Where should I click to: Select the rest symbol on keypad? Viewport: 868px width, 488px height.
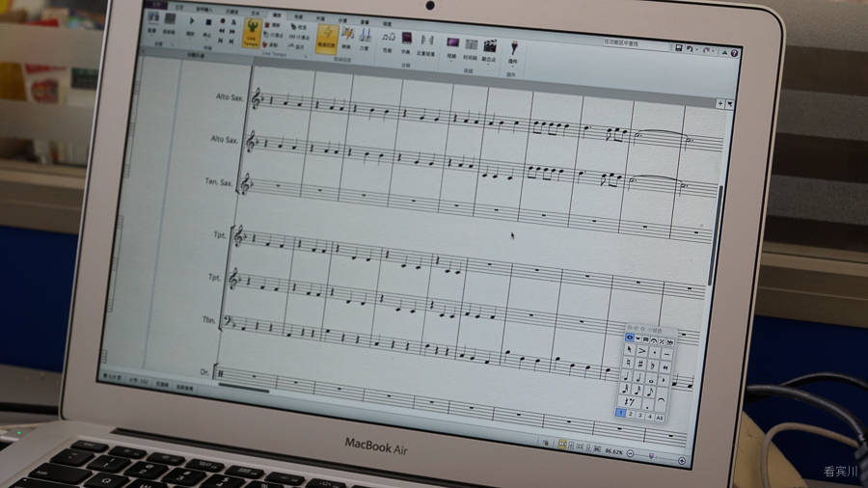click(631, 401)
